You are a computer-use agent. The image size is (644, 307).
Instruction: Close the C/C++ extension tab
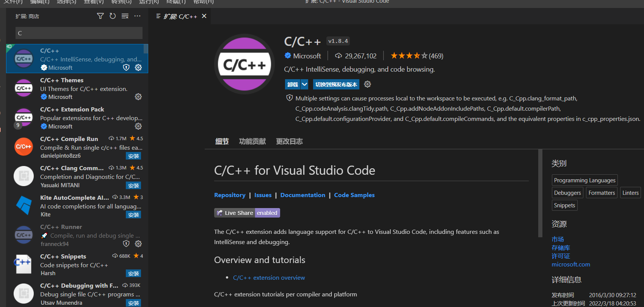coord(204,16)
